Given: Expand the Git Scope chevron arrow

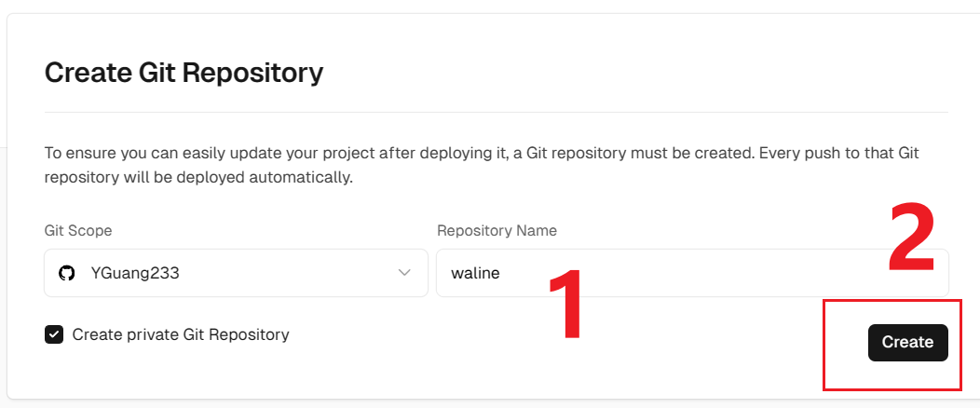Looking at the screenshot, I should coord(404,273).
